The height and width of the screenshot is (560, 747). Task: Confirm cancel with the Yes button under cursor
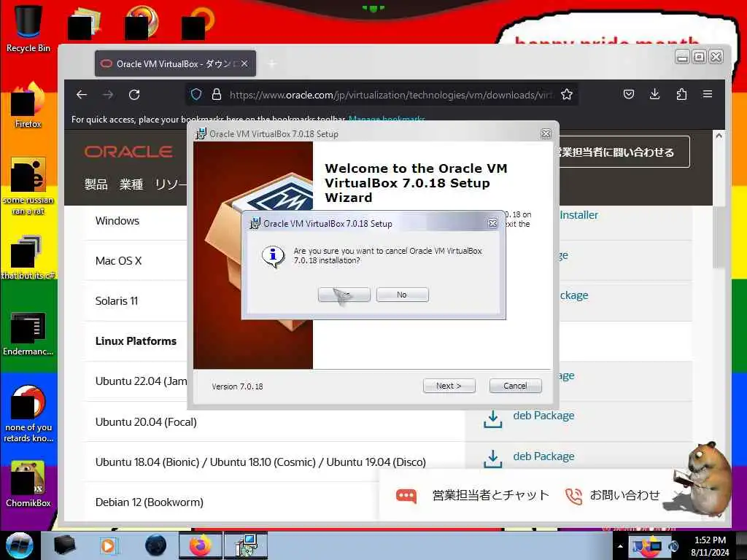(x=344, y=295)
